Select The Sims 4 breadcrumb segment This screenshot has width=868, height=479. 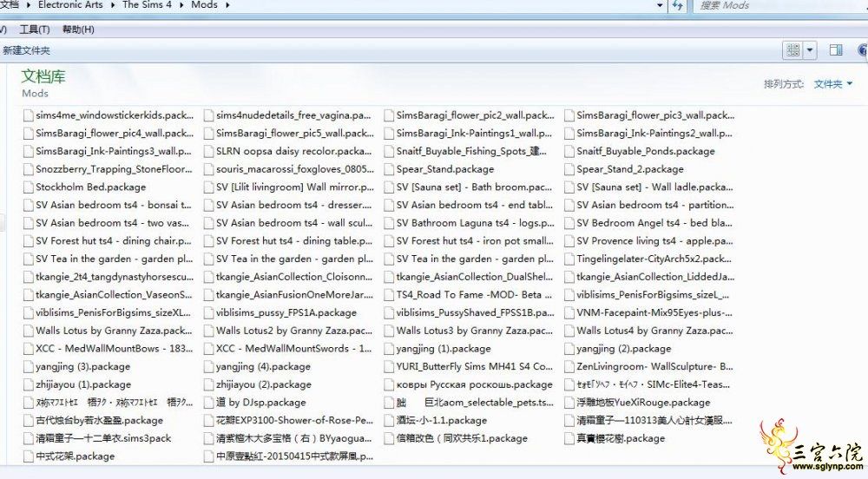pos(147,5)
